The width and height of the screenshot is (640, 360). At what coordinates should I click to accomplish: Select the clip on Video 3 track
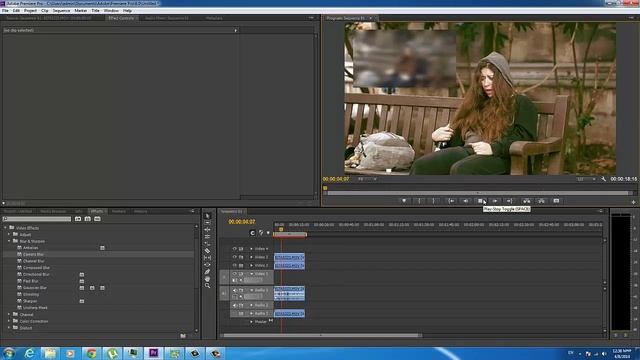(289, 257)
